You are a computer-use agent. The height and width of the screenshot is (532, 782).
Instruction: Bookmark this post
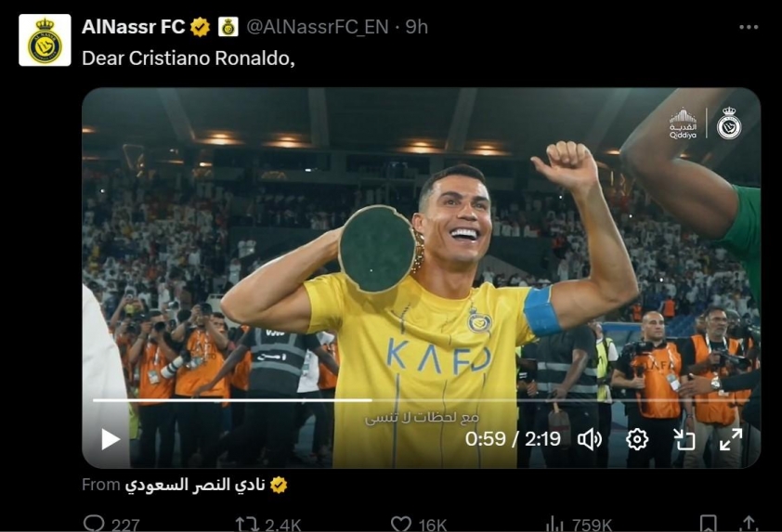point(709,524)
